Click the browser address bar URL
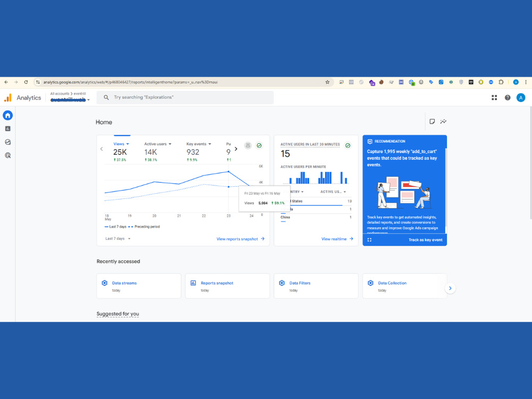This screenshot has height=399, width=532. [130, 82]
